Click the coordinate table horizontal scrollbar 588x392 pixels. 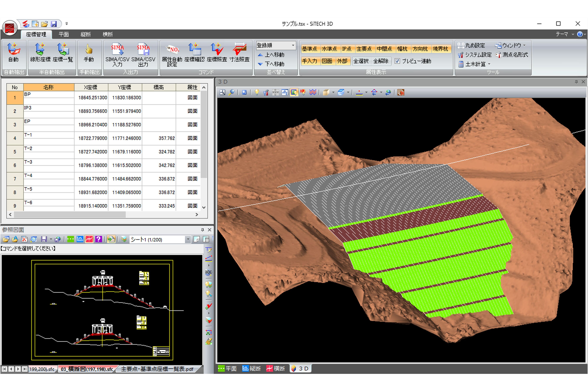click(x=70, y=215)
